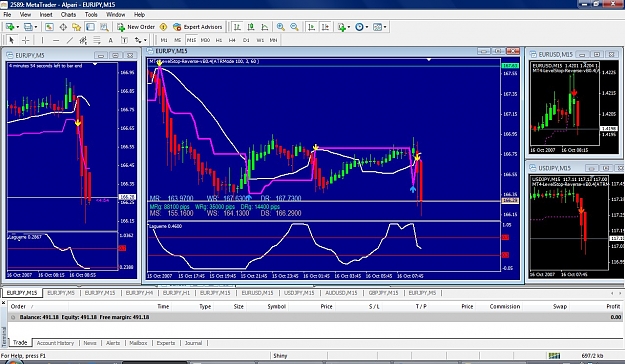
Task: Select the arrow cursor tool
Action: coord(11,40)
